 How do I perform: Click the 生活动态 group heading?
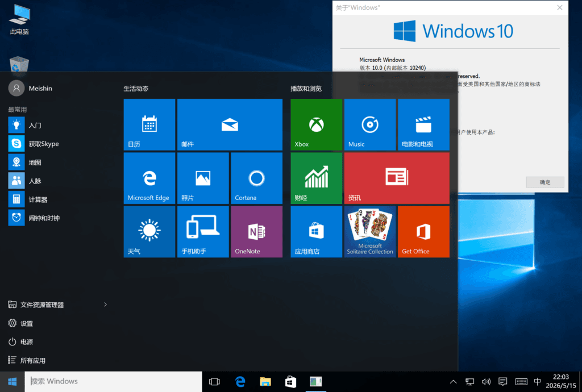(136, 89)
